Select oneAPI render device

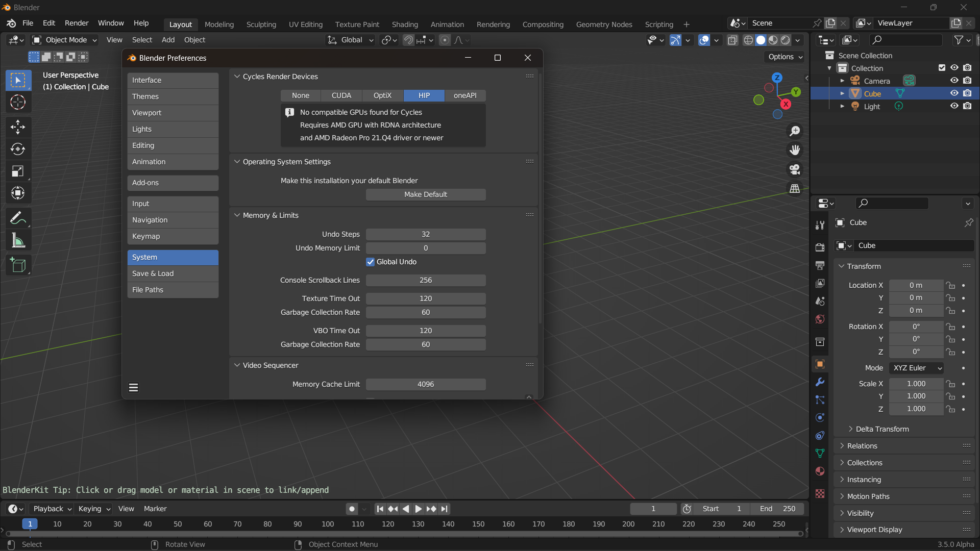pyautogui.click(x=465, y=95)
